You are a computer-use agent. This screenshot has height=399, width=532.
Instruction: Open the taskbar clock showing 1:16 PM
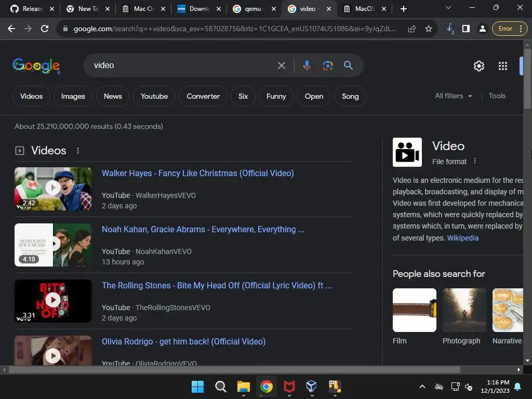[495, 387]
